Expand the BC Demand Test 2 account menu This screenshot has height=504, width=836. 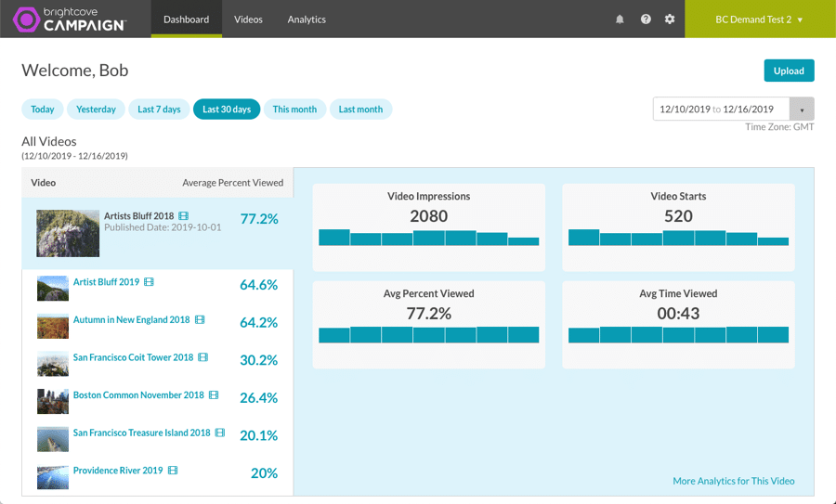click(759, 19)
